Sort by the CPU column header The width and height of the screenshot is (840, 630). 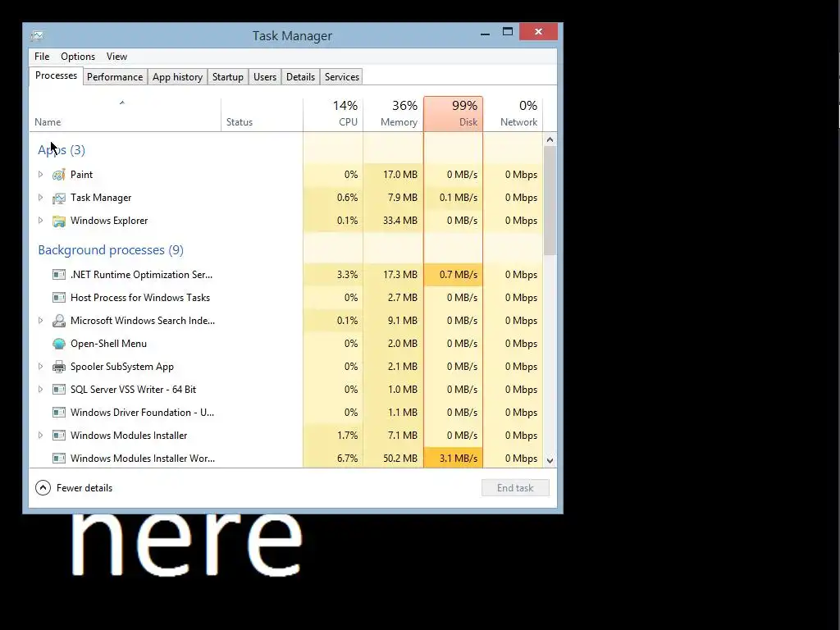[333, 113]
